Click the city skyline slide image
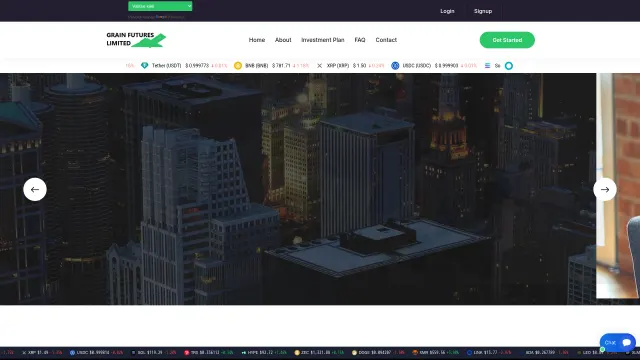 coord(298,189)
